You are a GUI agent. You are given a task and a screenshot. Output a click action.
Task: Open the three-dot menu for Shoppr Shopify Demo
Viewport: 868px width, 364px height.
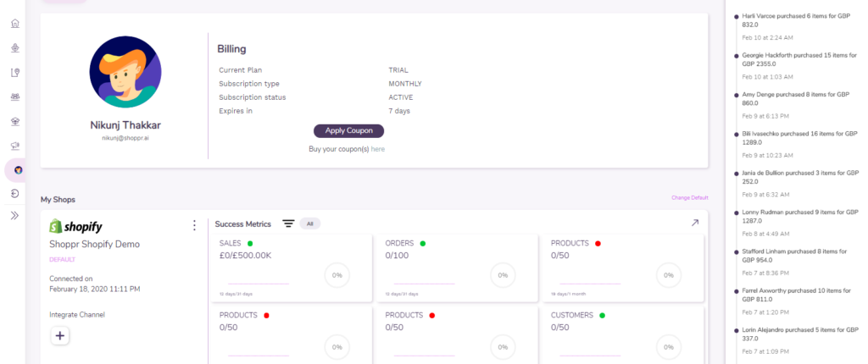[194, 225]
